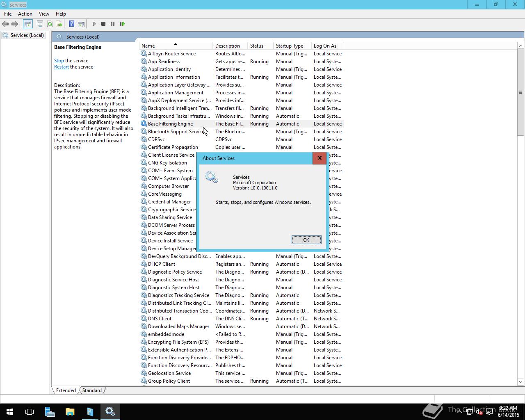This screenshot has height=420, width=525.
Task: Click the Restart the service link
Action: [62, 67]
